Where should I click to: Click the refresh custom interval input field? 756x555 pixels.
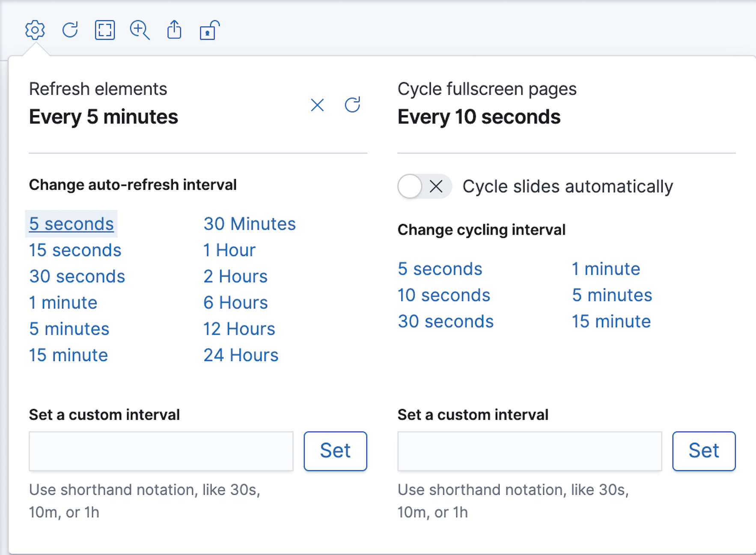[161, 451]
